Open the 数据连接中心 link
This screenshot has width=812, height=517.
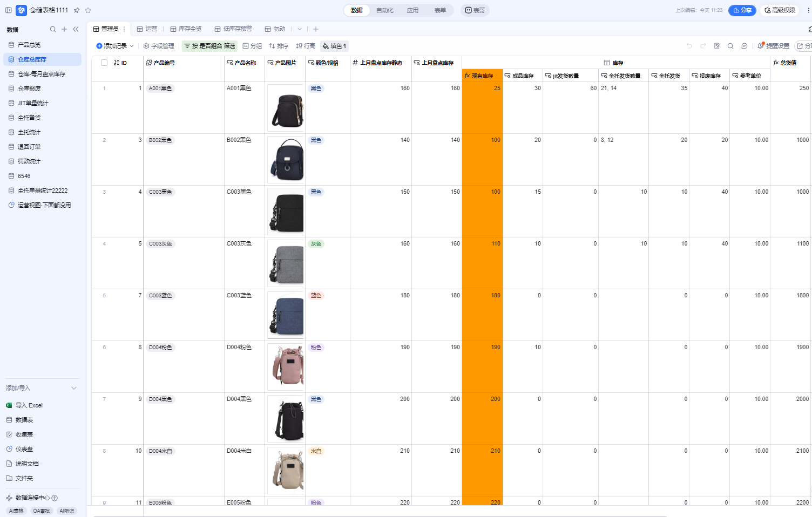tap(32, 498)
